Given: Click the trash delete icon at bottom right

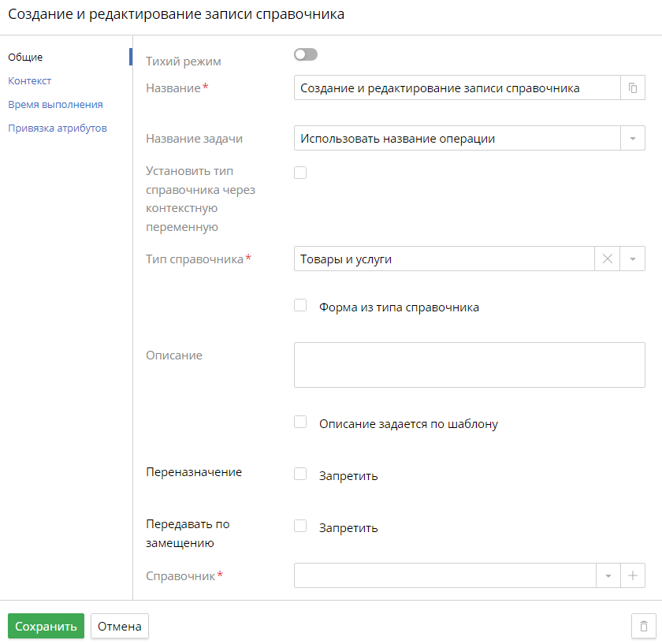Looking at the screenshot, I should (643, 626).
